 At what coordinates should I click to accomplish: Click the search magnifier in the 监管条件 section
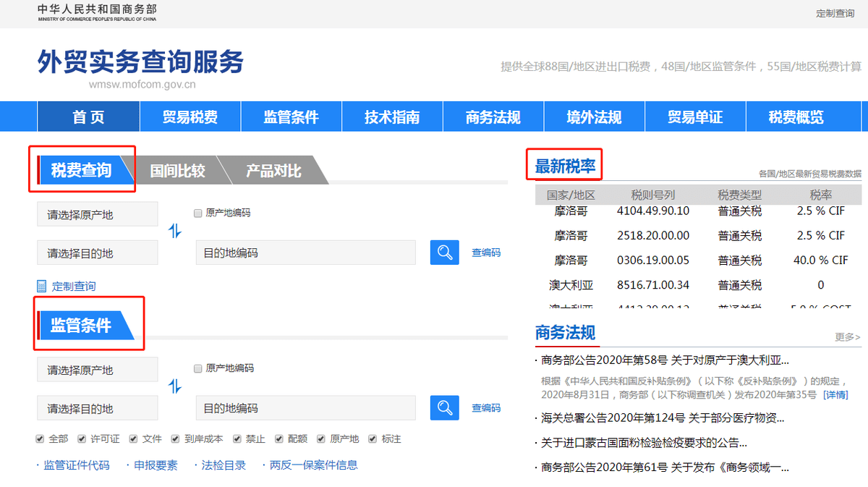(445, 407)
